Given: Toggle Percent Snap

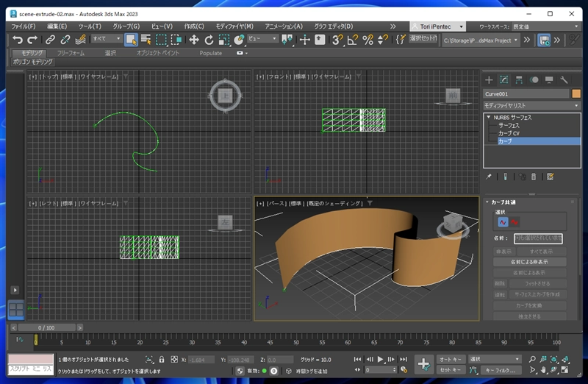Looking at the screenshot, I should (x=368, y=40).
